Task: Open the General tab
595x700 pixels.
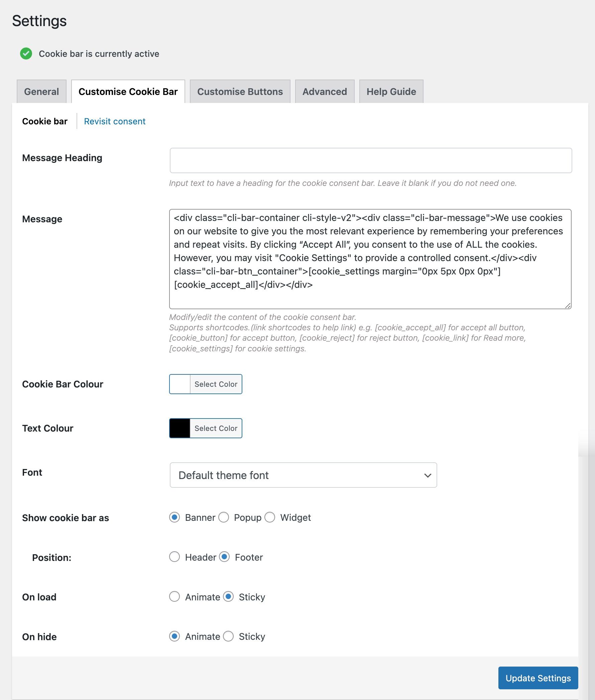Action: click(41, 91)
